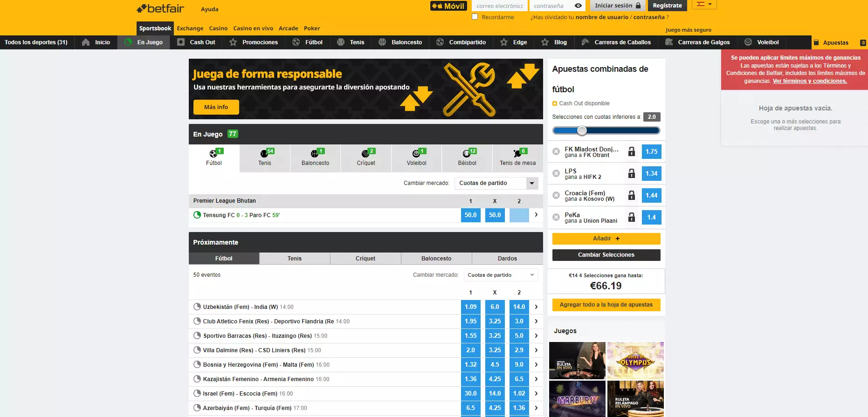Click Añadir + button
Image resolution: width=868 pixels, height=417 pixels.
606,239
